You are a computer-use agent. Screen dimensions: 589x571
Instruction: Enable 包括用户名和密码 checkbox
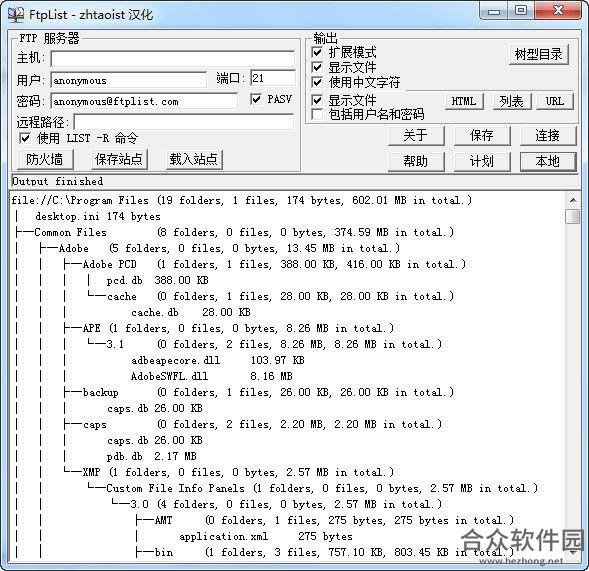pyautogui.click(x=317, y=114)
